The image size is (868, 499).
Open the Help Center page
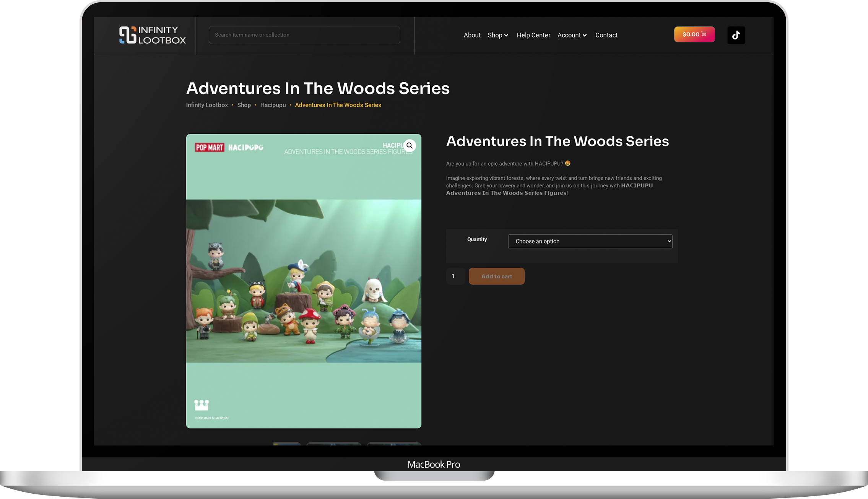(533, 35)
